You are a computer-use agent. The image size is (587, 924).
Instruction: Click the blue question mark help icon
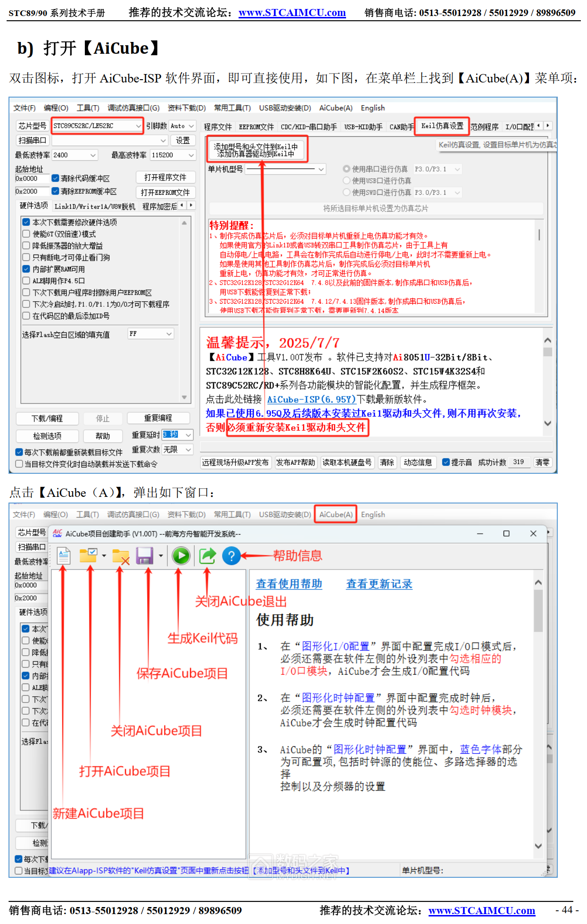click(x=231, y=556)
